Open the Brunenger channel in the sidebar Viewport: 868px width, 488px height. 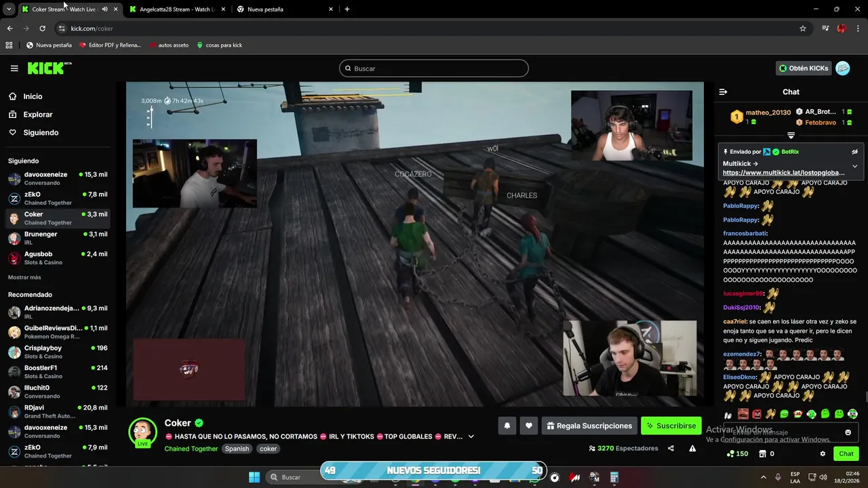click(58, 238)
